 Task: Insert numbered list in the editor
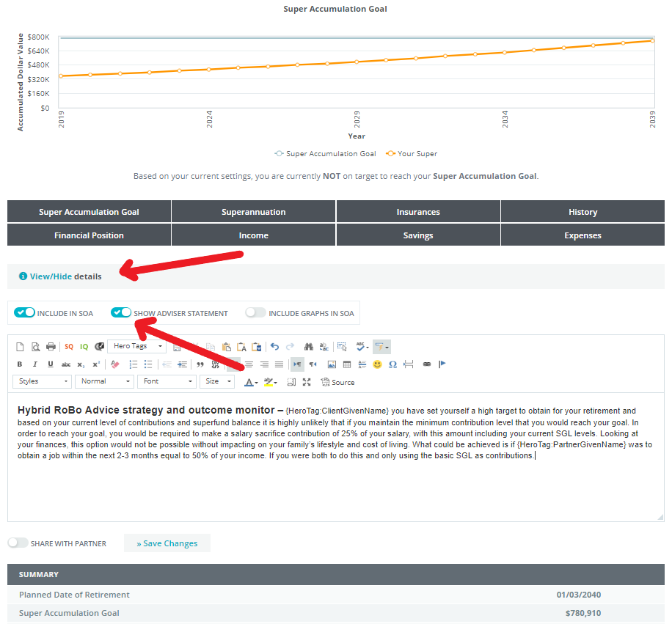tap(133, 364)
